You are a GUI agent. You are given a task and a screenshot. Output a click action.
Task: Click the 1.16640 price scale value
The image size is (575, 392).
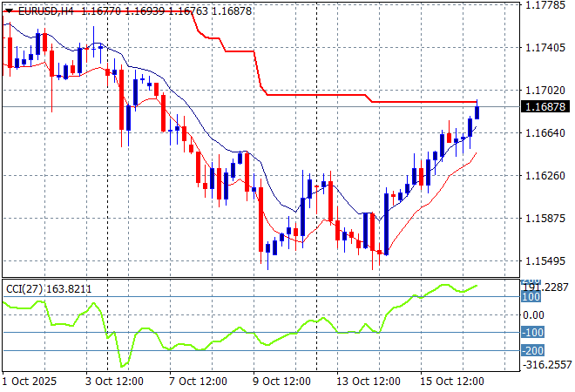pyautogui.click(x=545, y=132)
